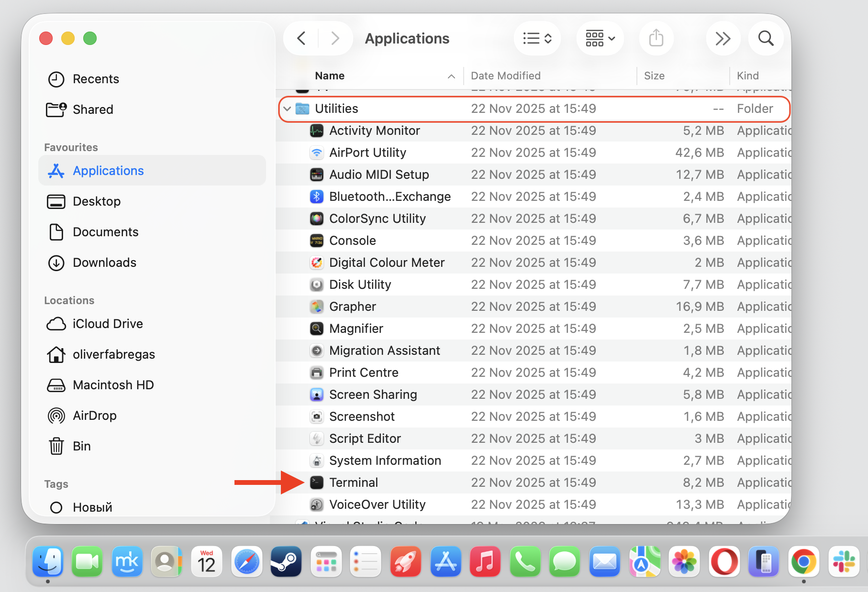The height and width of the screenshot is (592, 868).
Task: Click the Share toolbar button
Action: point(656,38)
